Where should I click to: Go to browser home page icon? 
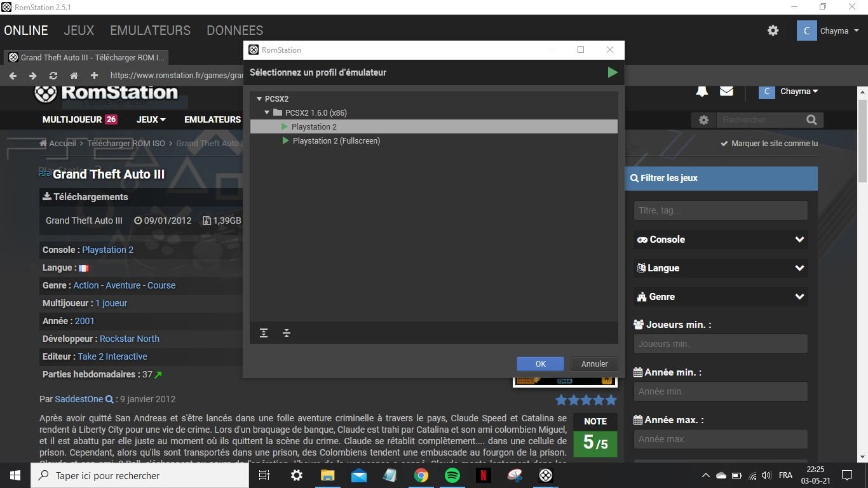pos(74,76)
